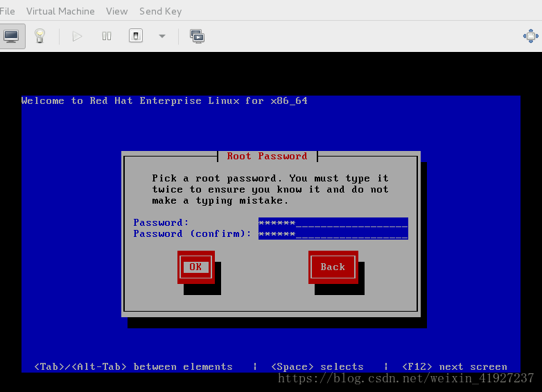Click the '<F12> next screen' hint text

tap(455, 366)
